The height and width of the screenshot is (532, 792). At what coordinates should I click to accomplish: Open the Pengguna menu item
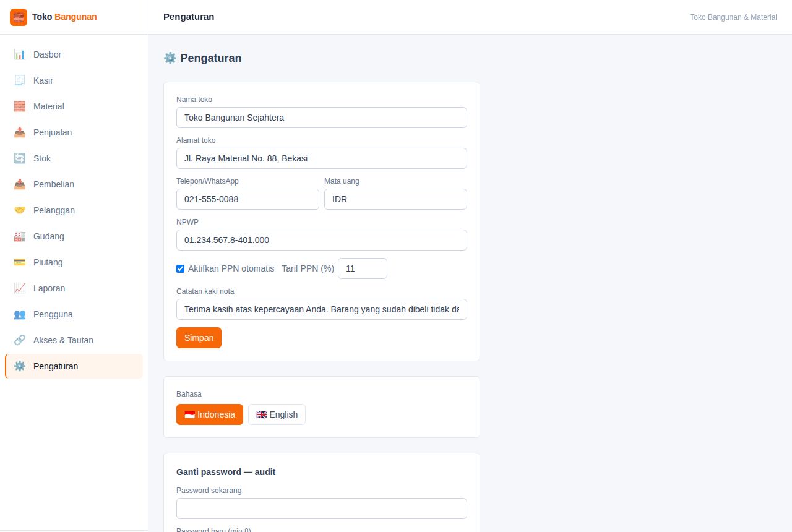74,314
